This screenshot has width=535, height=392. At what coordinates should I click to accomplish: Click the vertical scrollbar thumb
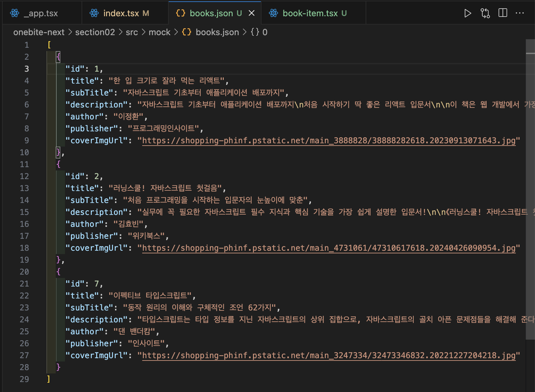pyautogui.click(x=530, y=189)
